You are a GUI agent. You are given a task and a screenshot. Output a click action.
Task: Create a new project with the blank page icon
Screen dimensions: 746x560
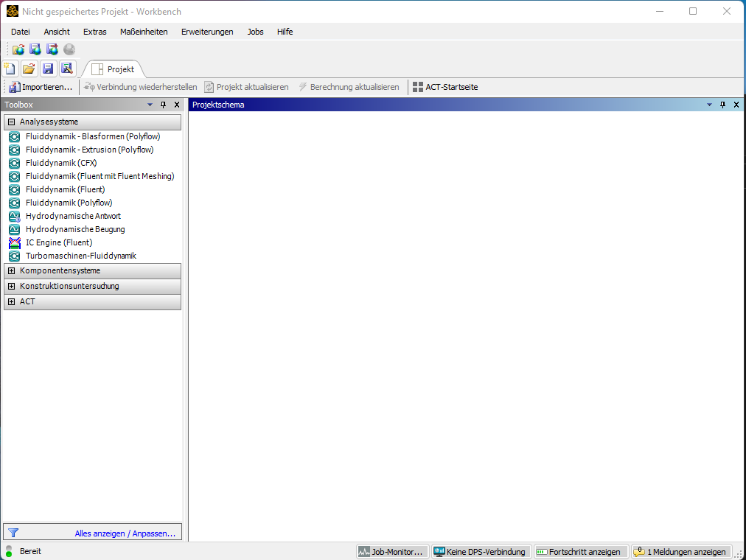point(10,69)
